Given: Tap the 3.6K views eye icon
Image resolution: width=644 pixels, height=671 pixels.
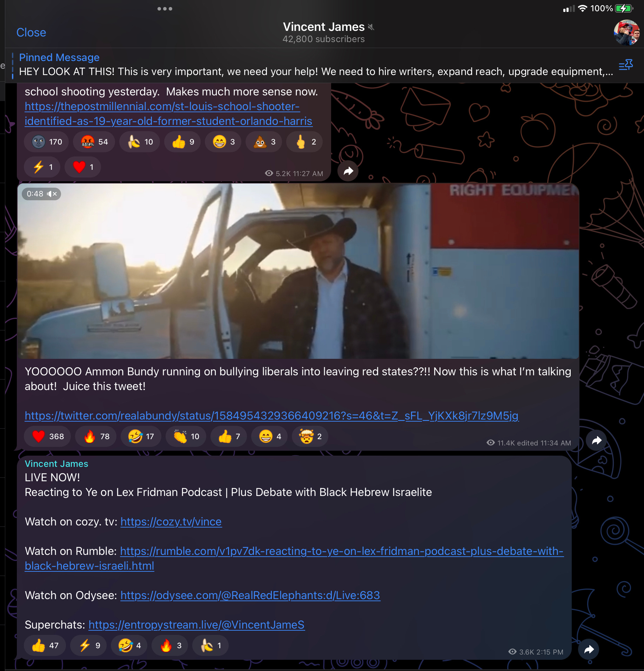Looking at the screenshot, I should pyautogui.click(x=512, y=652).
